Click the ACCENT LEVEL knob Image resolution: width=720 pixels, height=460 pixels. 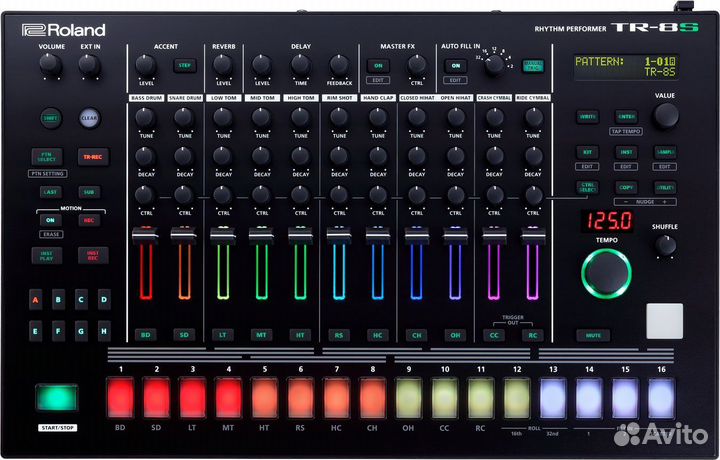pyautogui.click(x=146, y=66)
